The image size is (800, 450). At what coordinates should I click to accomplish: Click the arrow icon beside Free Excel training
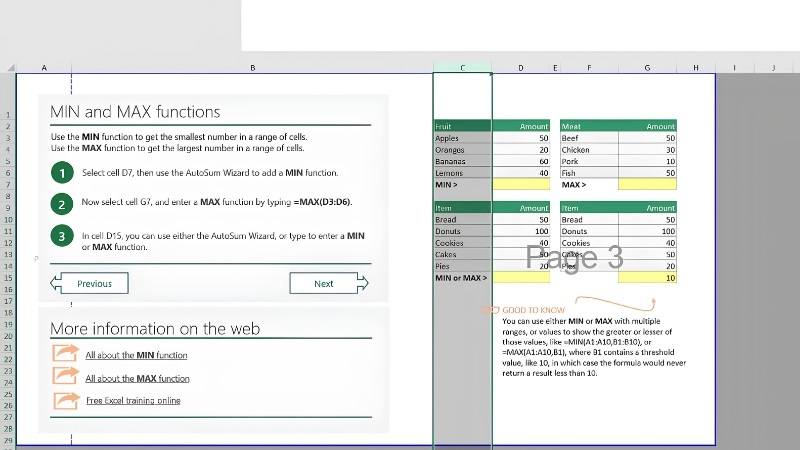(x=66, y=400)
